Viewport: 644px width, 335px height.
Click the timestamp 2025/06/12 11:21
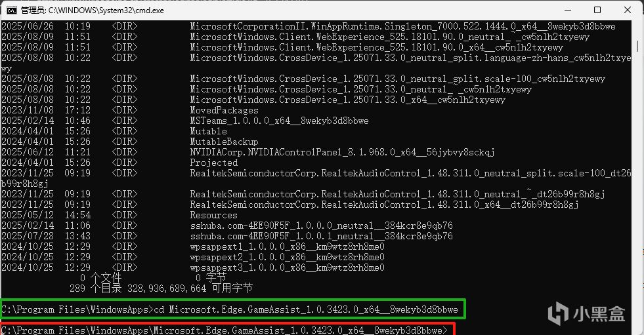click(x=46, y=153)
